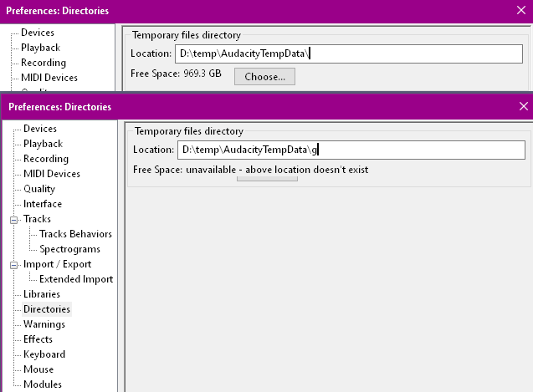Select Playback in the back Preferences window
The height and width of the screenshot is (392, 533).
coord(40,48)
